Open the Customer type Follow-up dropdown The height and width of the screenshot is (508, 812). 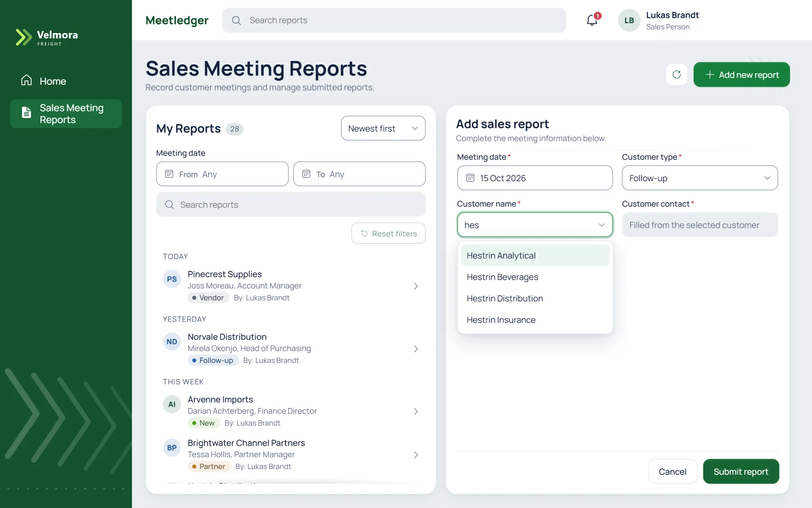700,178
